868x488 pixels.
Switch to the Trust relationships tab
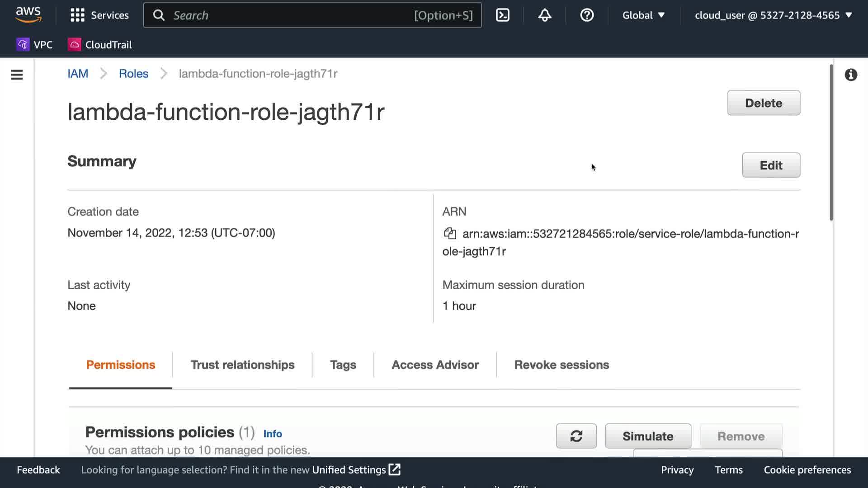(242, 365)
